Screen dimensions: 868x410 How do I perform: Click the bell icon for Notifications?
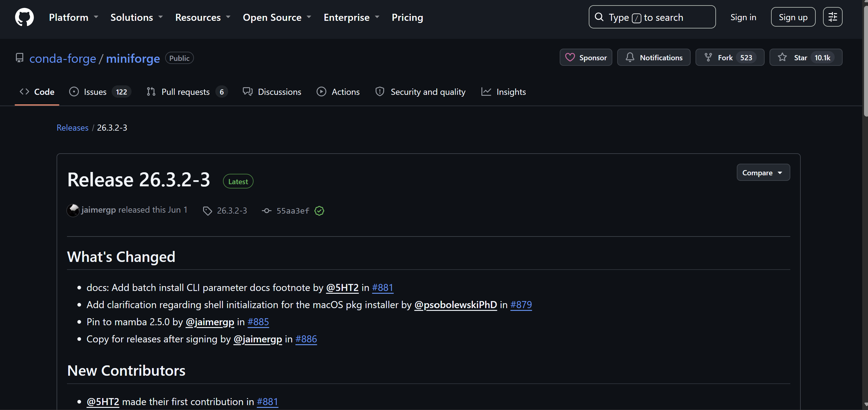(630, 57)
